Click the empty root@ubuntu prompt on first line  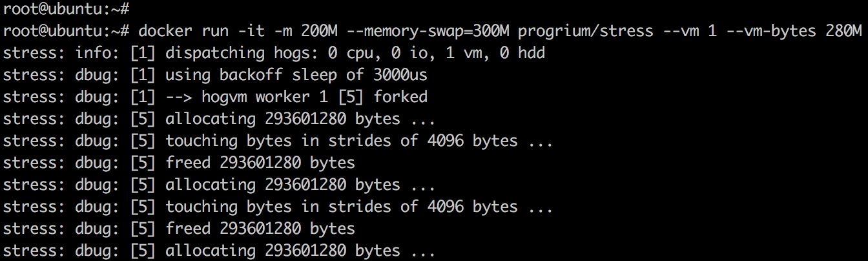66,9
